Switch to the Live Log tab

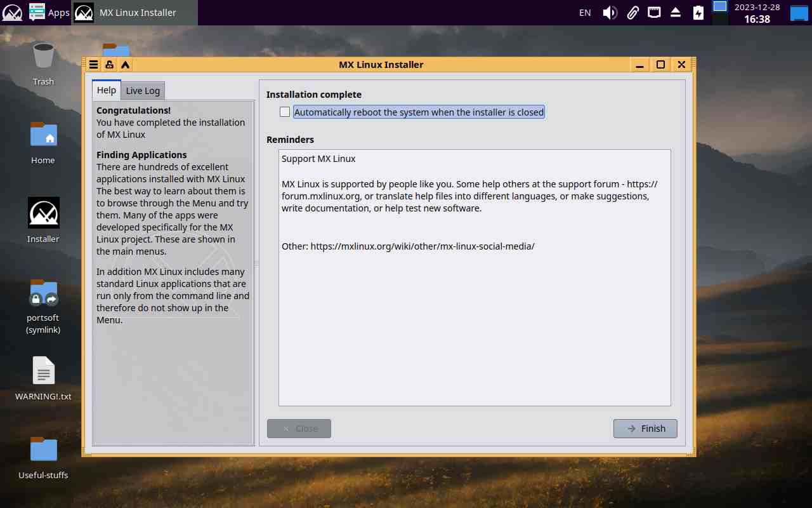click(143, 91)
